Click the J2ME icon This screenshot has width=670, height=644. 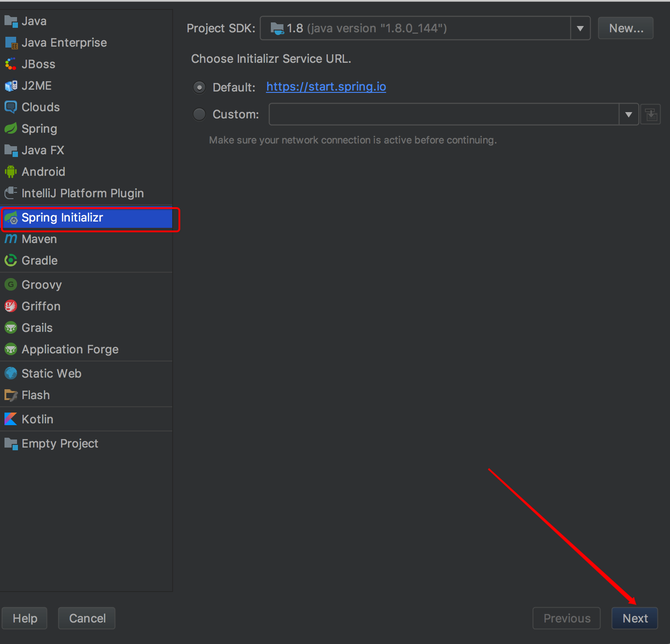click(11, 86)
